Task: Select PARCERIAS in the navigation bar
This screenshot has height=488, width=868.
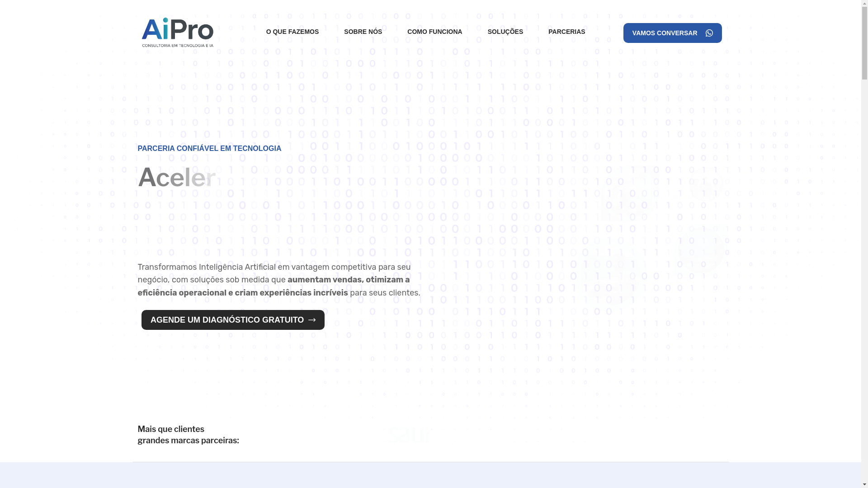Action: coord(566,32)
